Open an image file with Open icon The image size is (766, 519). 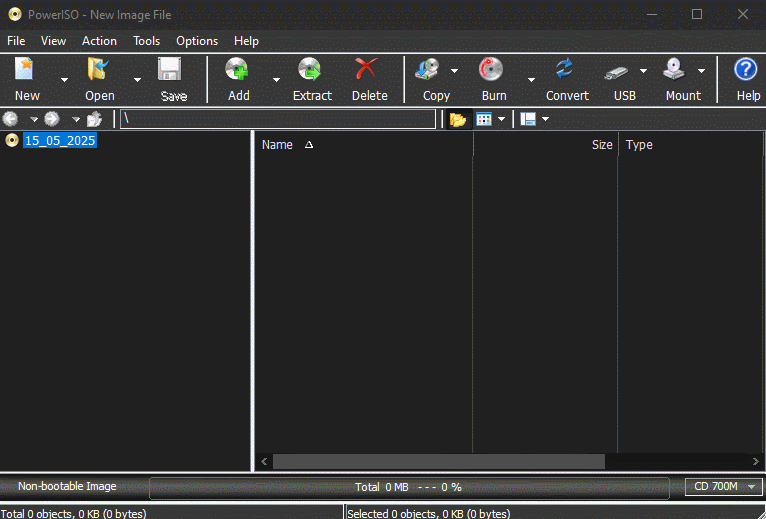coord(98,69)
